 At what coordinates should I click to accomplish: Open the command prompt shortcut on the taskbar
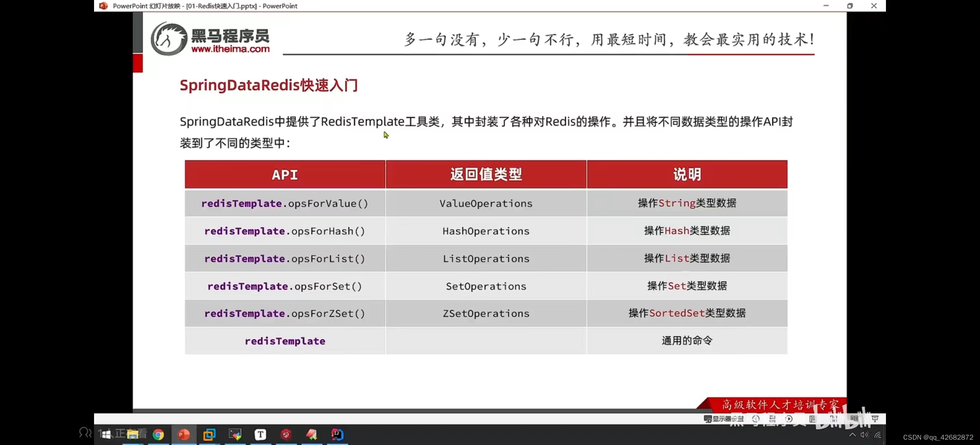[235, 434]
